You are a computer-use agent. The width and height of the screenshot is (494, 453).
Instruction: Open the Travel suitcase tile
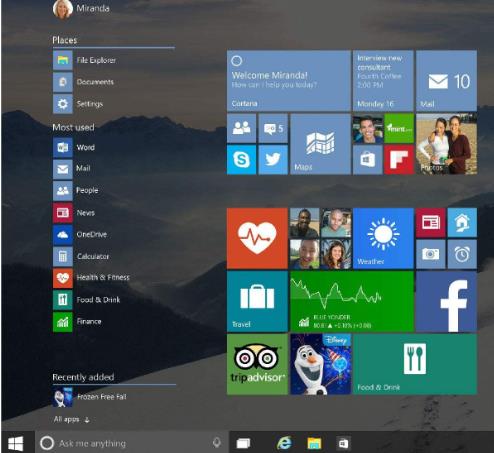(257, 301)
